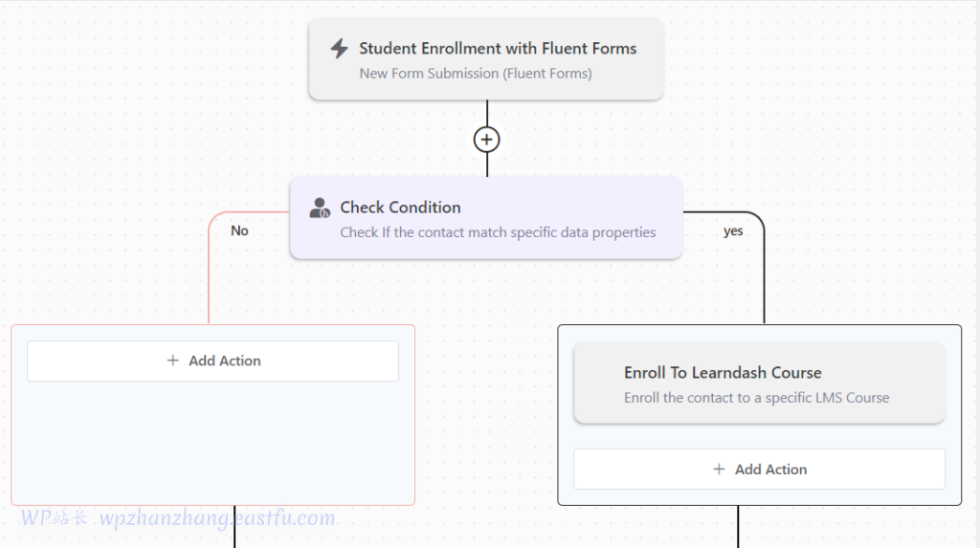The width and height of the screenshot is (980, 548).
Task: Select the yes branch label
Action: pos(733,231)
